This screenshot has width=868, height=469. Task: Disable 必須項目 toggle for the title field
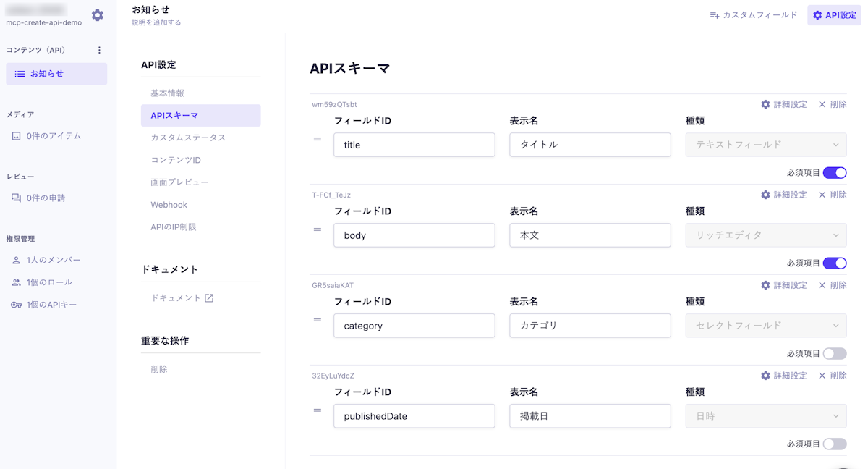coord(835,173)
